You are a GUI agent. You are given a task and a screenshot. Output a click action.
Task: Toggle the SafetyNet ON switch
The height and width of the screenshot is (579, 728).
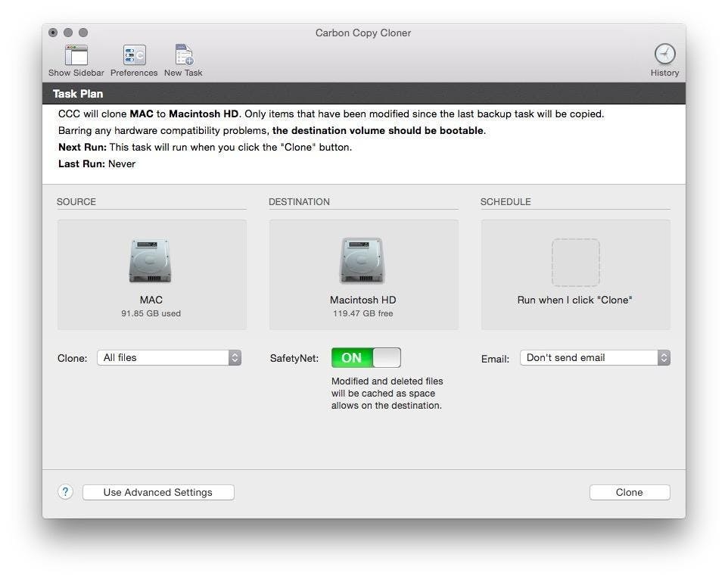366,358
